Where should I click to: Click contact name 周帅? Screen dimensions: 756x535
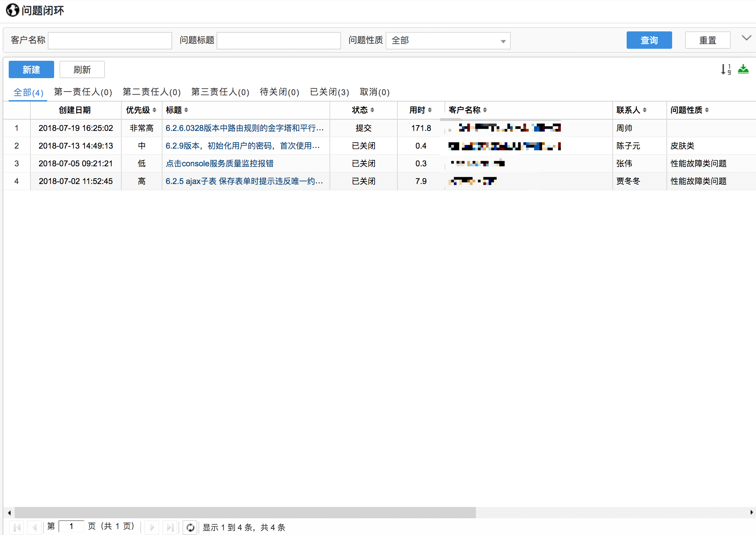coord(624,128)
